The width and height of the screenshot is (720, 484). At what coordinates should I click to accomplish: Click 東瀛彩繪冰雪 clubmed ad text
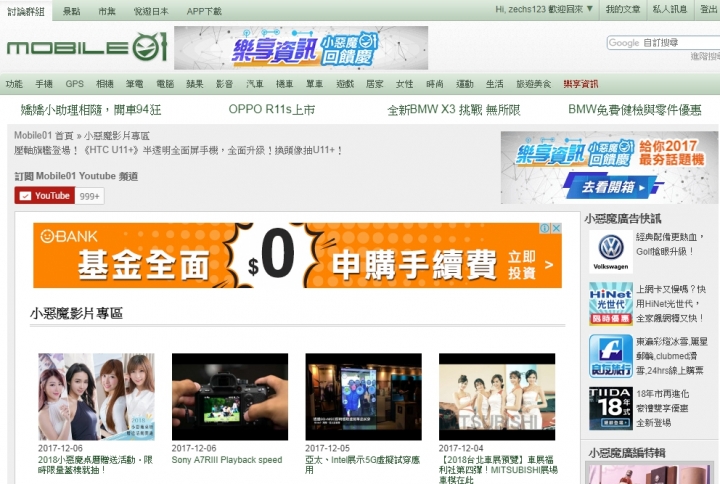tap(672, 356)
